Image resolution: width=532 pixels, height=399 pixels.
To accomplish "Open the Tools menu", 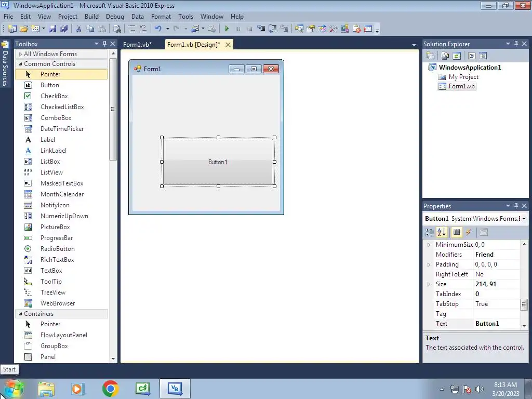I will coord(185,16).
